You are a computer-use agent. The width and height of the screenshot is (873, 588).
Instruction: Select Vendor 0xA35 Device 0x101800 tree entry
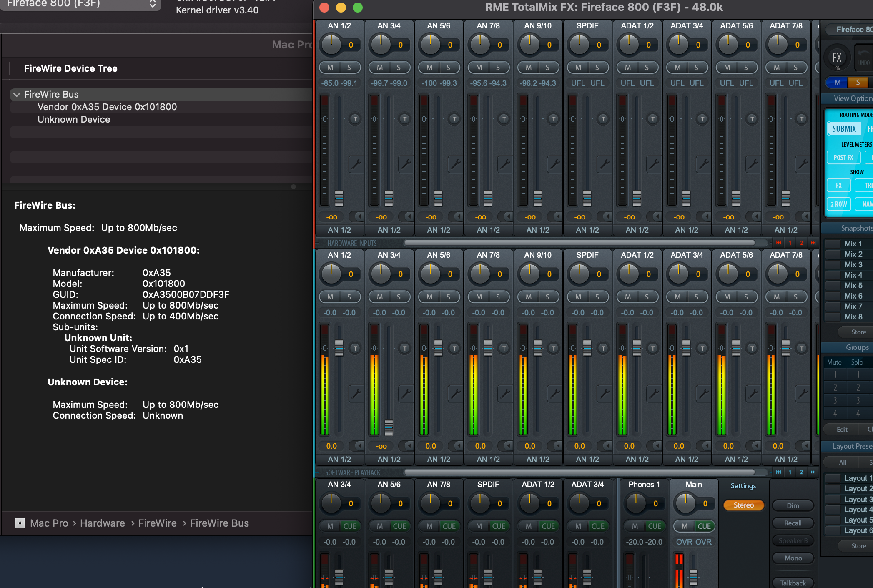click(x=107, y=107)
